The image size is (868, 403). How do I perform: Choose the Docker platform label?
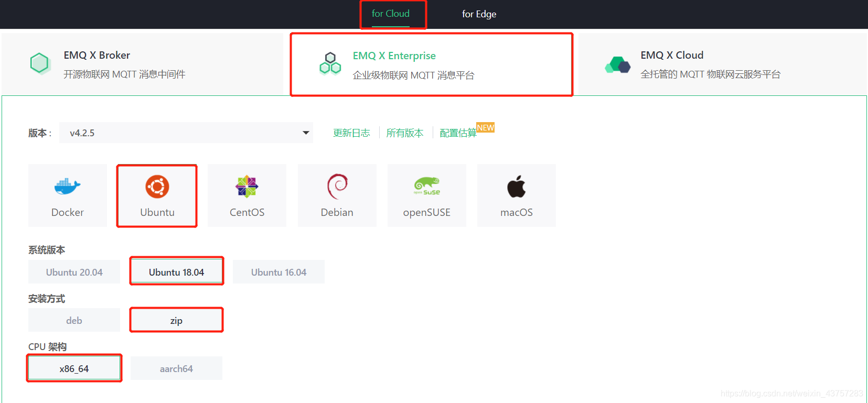68,212
